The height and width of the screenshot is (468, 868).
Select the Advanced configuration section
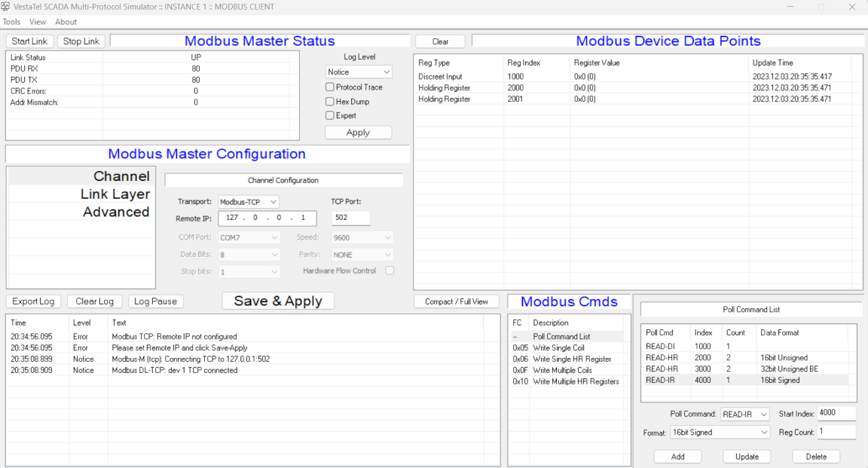point(116,213)
